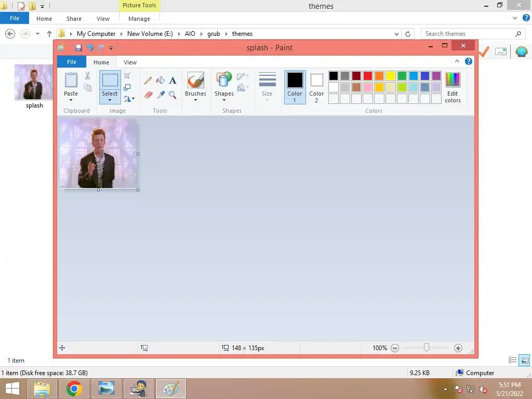The width and height of the screenshot is (532, 399).
Task: Pick the Text tool in Paint
Action: pyautogui.click(x=172, y=81)
